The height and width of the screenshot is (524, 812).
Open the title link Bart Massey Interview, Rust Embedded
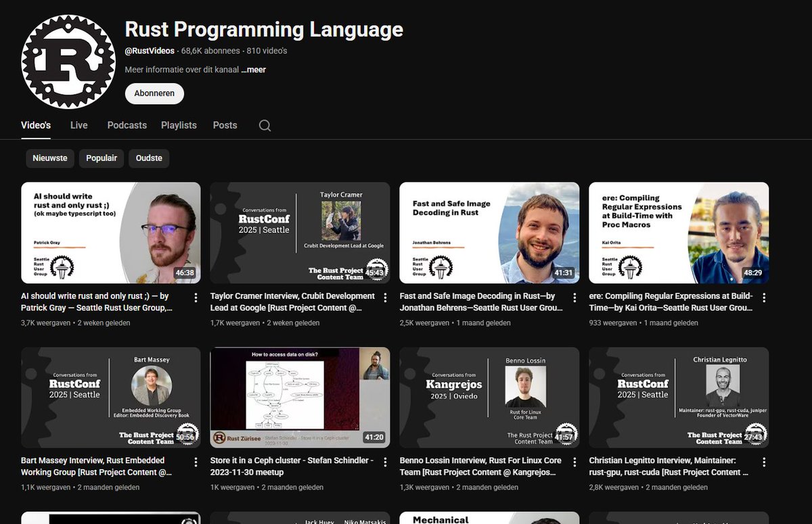(97, 466)
